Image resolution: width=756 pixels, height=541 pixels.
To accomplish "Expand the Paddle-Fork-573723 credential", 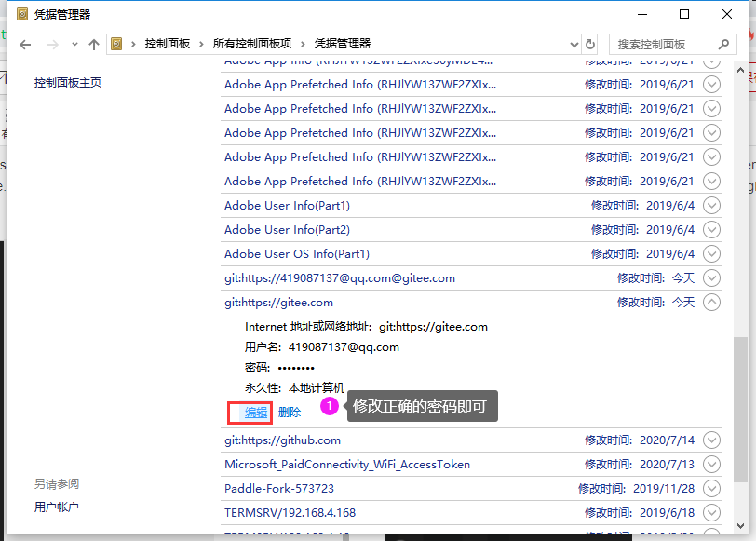I will 711,488.
